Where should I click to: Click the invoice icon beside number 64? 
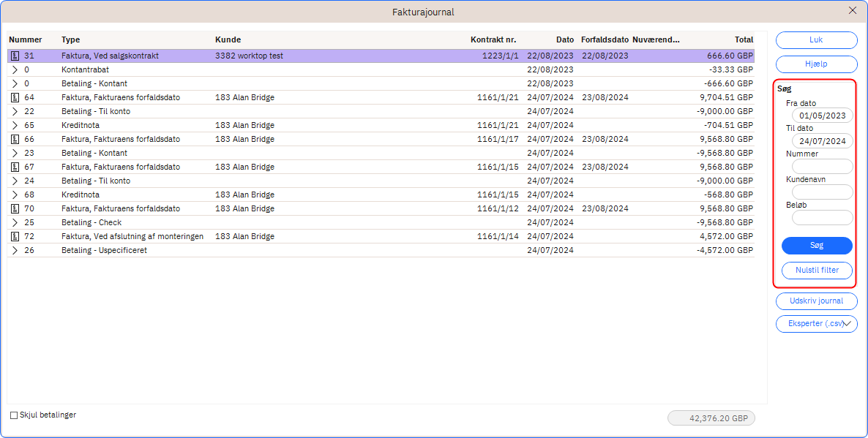coord(15,97)
